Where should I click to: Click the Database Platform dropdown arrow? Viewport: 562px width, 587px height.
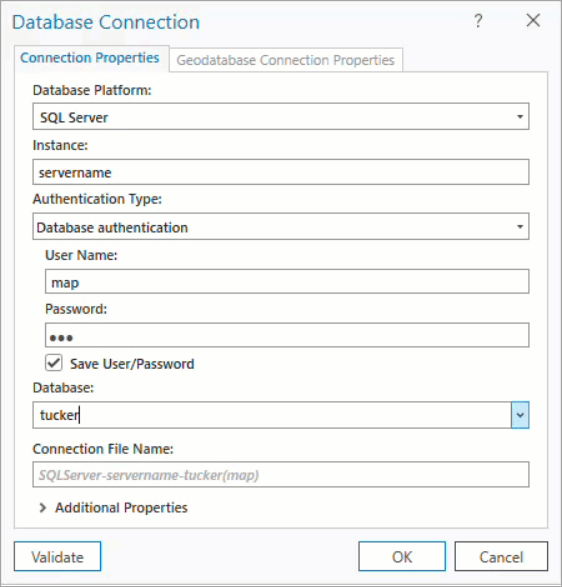pyautogui.click(x=520, y=117)
